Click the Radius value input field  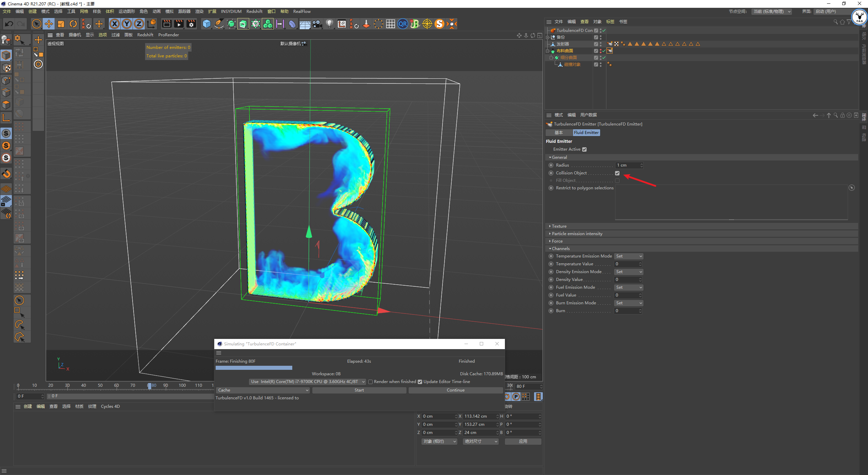[x=627, y=165]
